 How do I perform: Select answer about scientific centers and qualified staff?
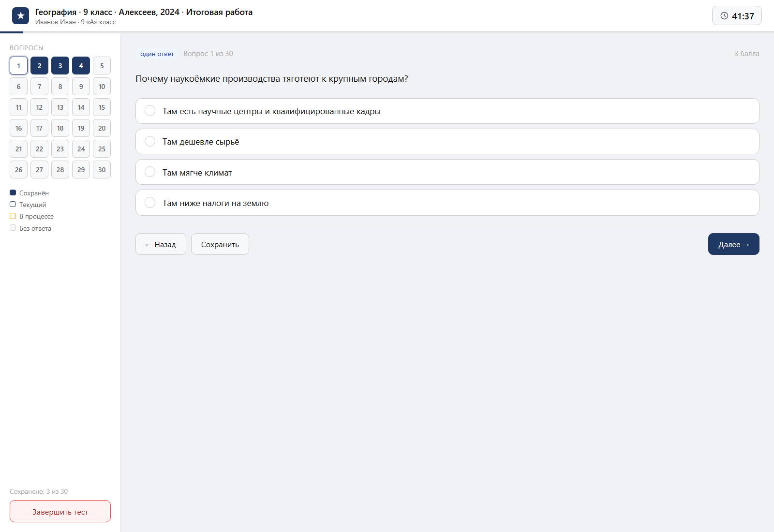447,111
